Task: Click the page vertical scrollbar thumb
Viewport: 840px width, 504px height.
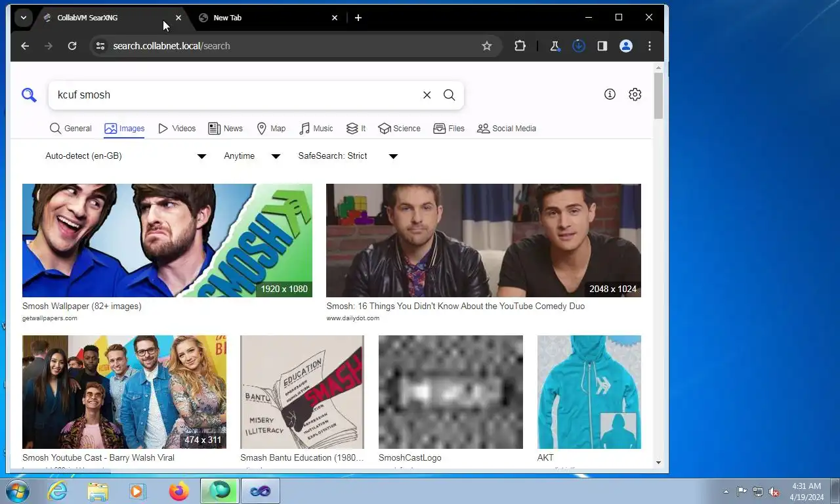Action: pyautogui.click(x=658, y=96)
